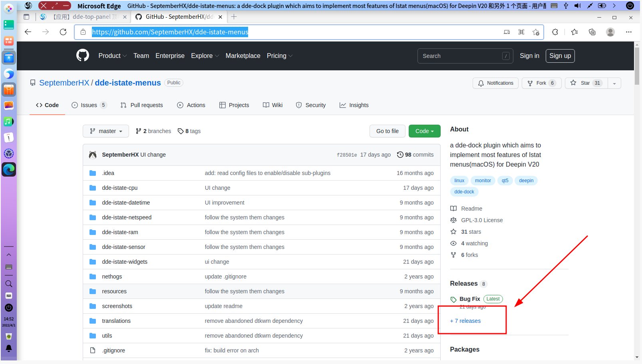Click the user profile avatar icon

610,32
